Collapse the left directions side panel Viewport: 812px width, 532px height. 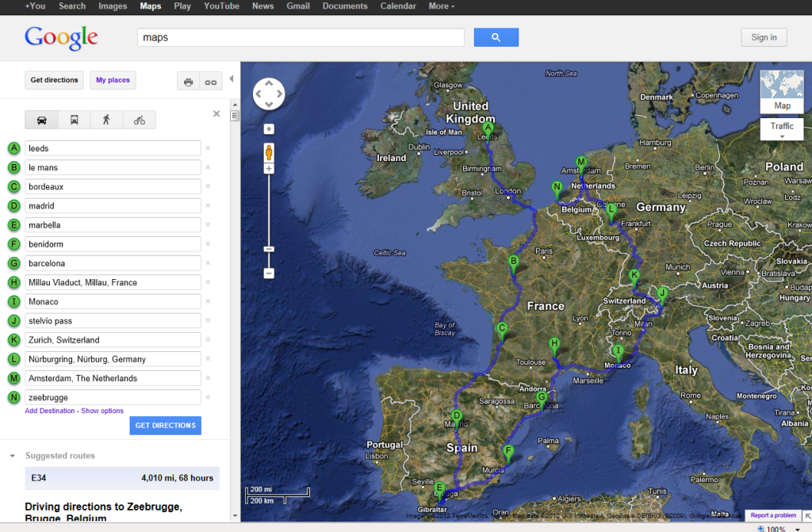tap(232, 78)
